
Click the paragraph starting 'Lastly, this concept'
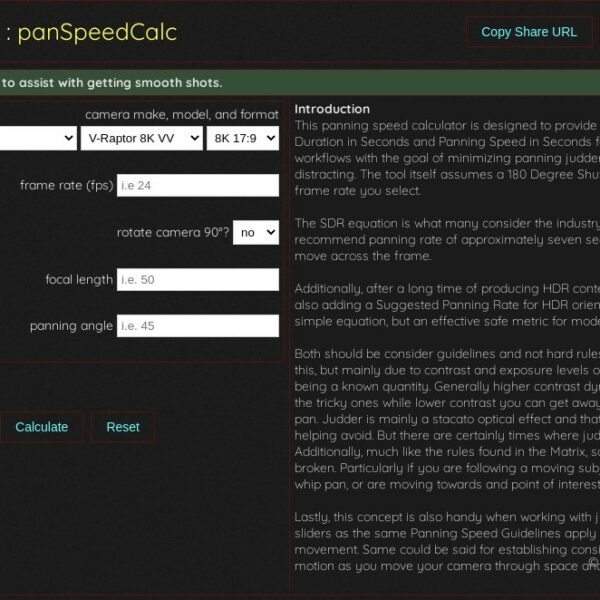[447, 541]
